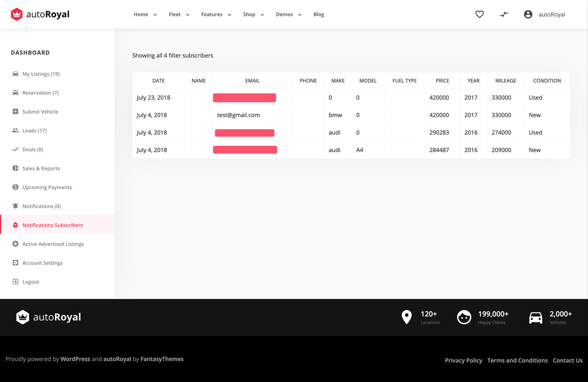Expand the Home menu chevron
This screenshot has height=382, width=588.
155,15
